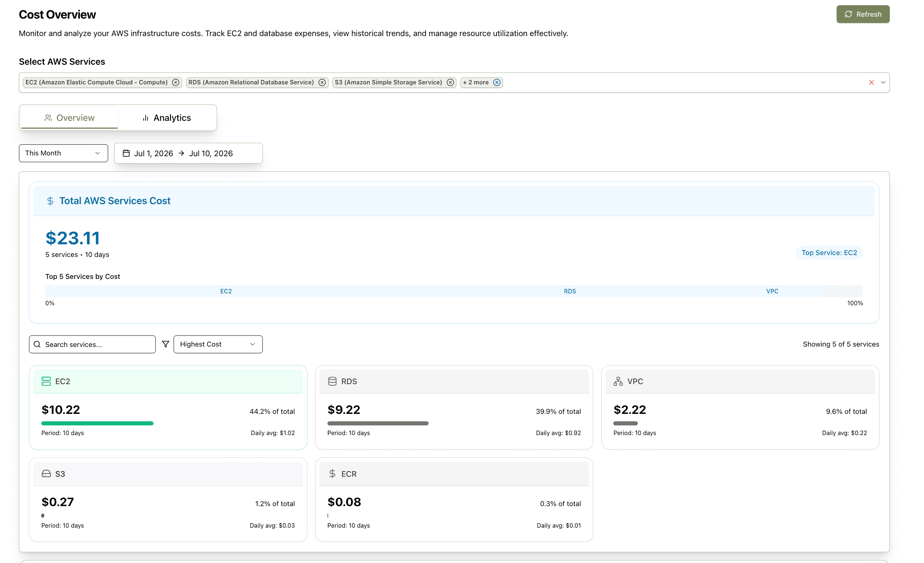The width and height of the screenshot is (924, 563).
Task: Click the Top Service: EC2 badge
Action: pos(829,253)
